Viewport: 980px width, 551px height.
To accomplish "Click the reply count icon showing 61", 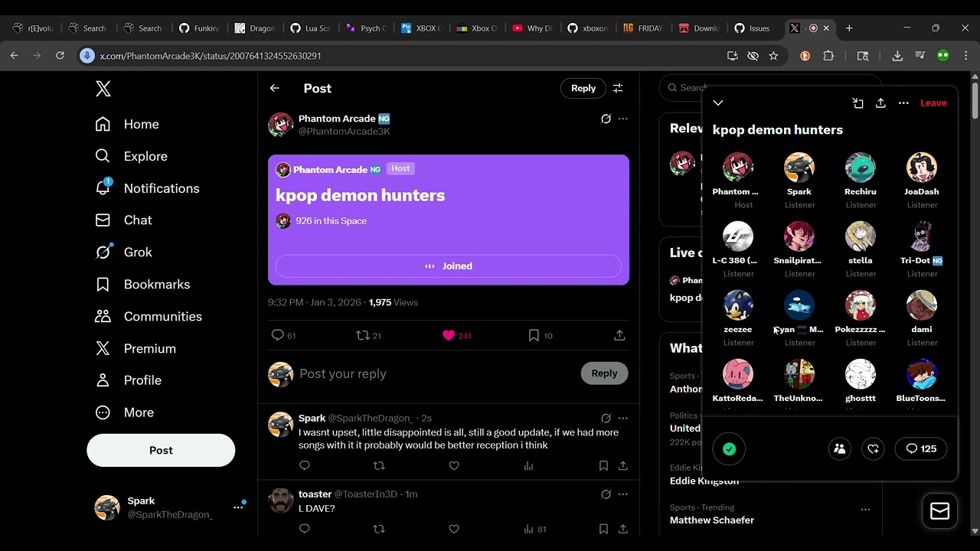I will [x=283, y=336].
